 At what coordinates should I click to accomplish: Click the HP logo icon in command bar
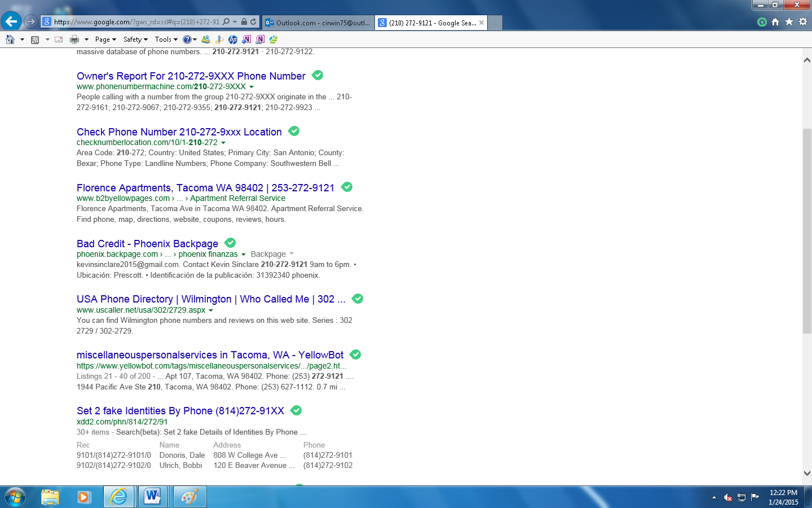click(x=233, y=40)
